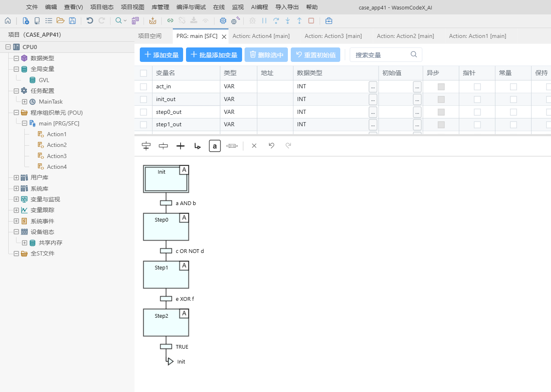Click the SFC editor undo arrow

click(x=271, y=145)
